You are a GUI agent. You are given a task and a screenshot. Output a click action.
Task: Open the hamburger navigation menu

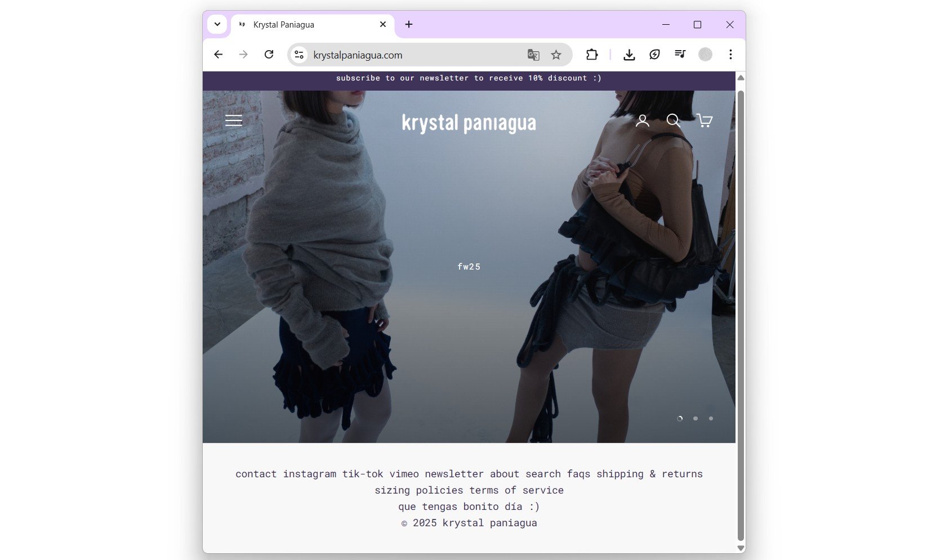[x=234, y=120]
